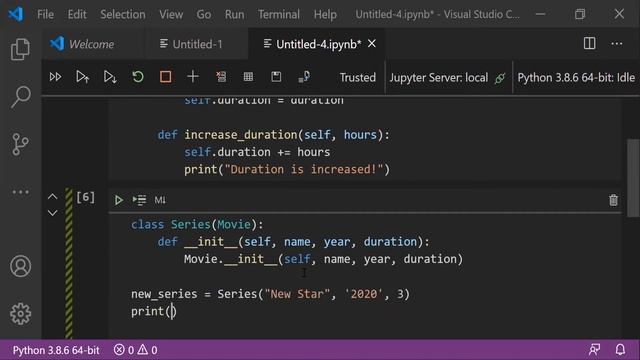
Task: Run cells above the current cell
Action: [x=82, y=77]
